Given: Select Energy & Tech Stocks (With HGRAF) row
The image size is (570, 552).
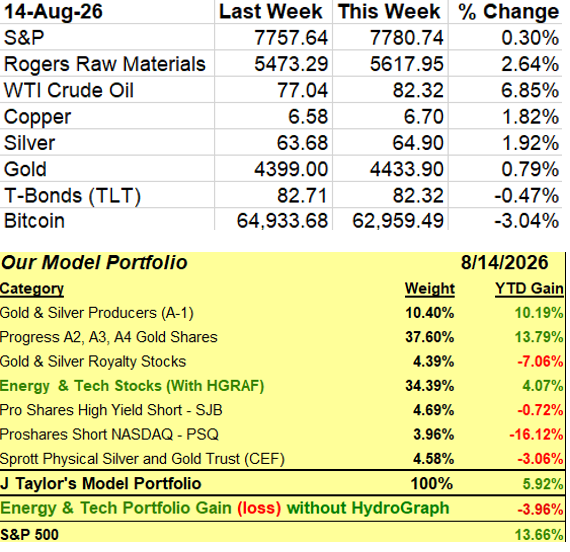Looking at the screenshot, I should point(282,386).
